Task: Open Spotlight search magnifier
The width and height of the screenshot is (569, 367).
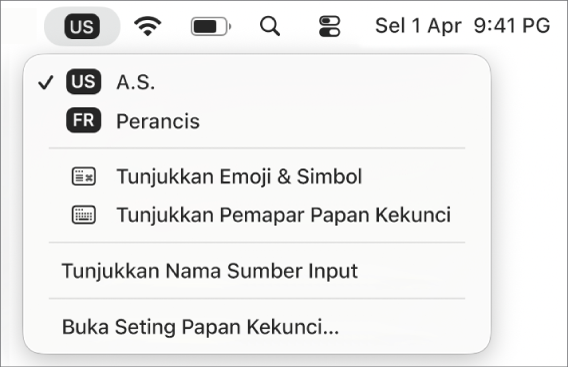Action: tap(270, 26)
